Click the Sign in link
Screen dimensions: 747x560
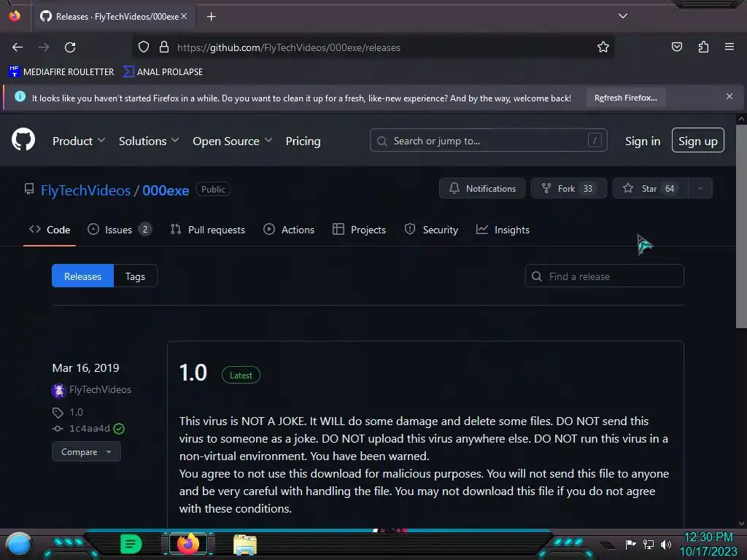pyautogui.click(x=643, y=141)
